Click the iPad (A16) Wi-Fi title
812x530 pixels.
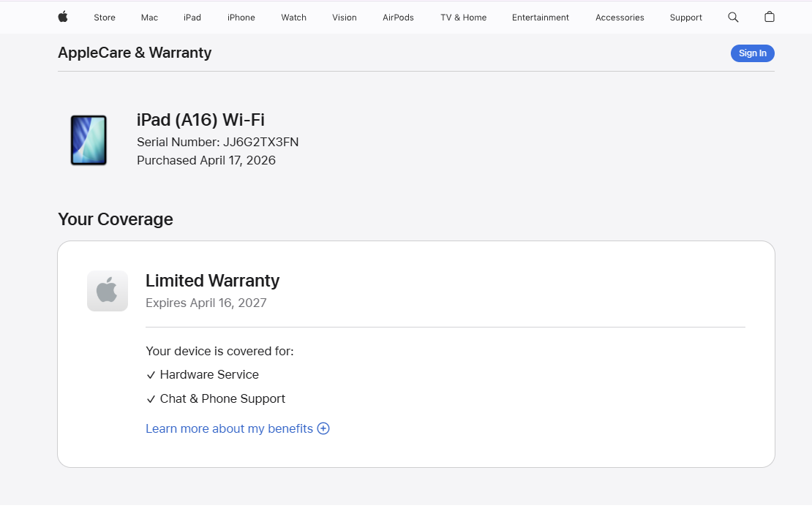point(200,120)
